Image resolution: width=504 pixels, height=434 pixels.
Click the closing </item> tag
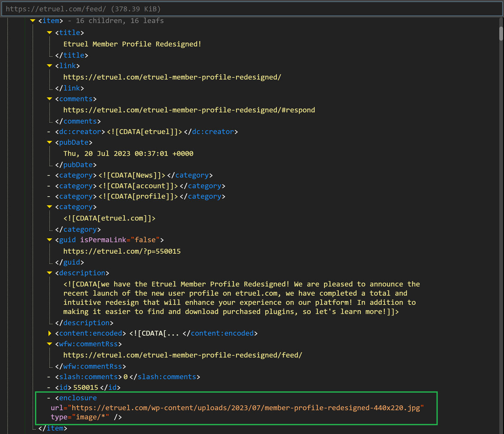click(x=52, y=428)
